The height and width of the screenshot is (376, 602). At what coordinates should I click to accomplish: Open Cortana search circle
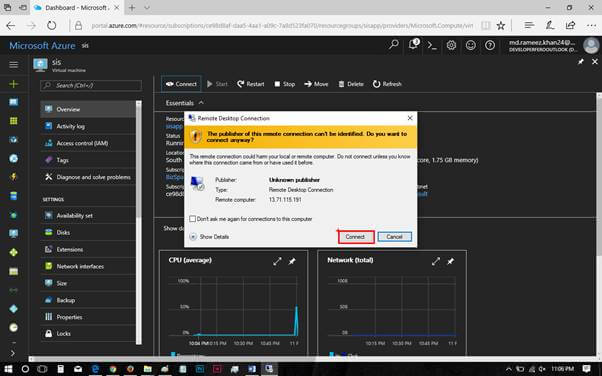[25, 369]
